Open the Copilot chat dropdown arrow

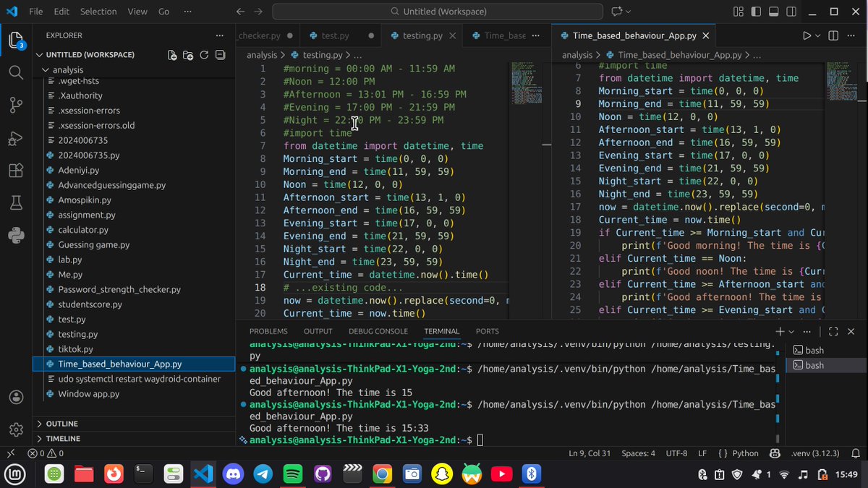[628, 12]
